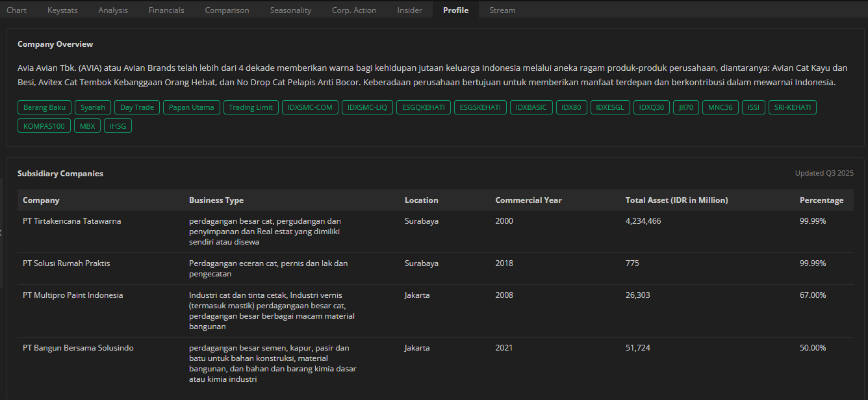
Task: Click the Barang Baku tag
Action: click(x=44, y=107)
